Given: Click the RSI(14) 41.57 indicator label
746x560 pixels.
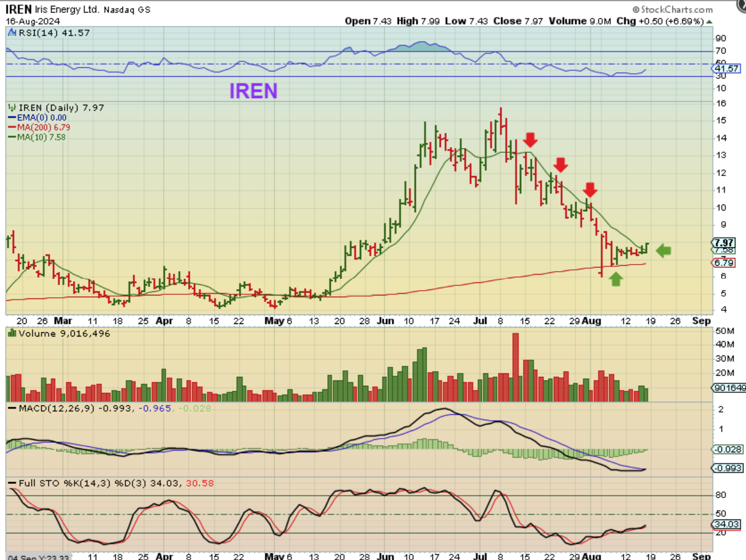Looking at the screenshot, I should coord(54,33).
